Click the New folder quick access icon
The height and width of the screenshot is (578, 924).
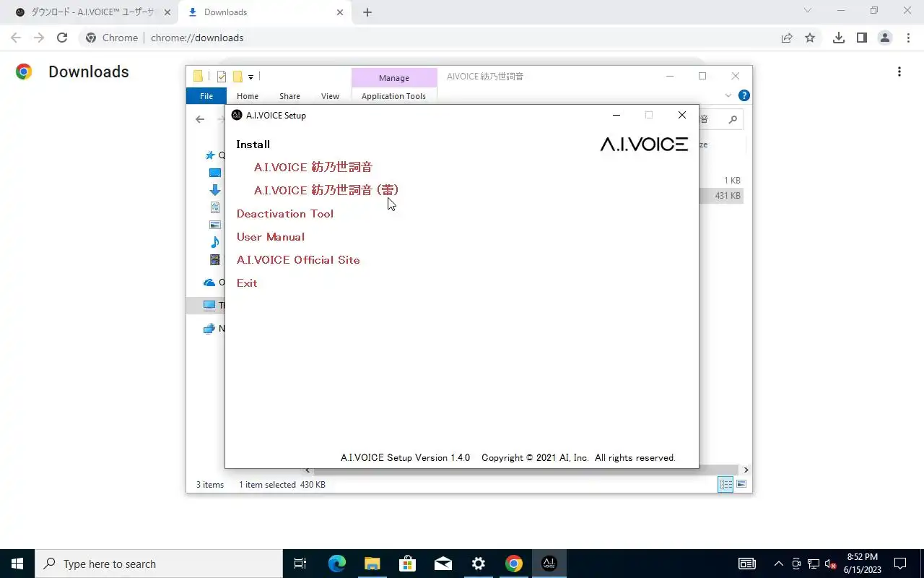(237, 77)
